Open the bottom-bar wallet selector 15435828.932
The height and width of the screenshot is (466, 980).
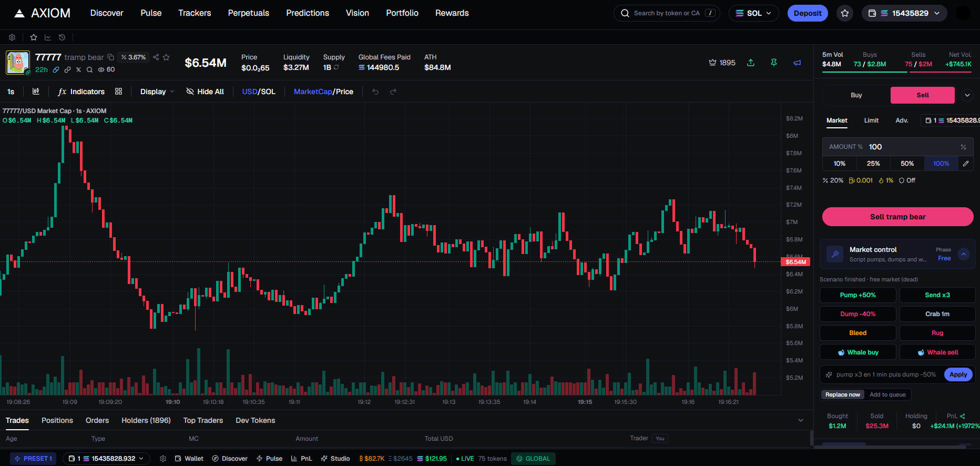click(x=106, y=459)
